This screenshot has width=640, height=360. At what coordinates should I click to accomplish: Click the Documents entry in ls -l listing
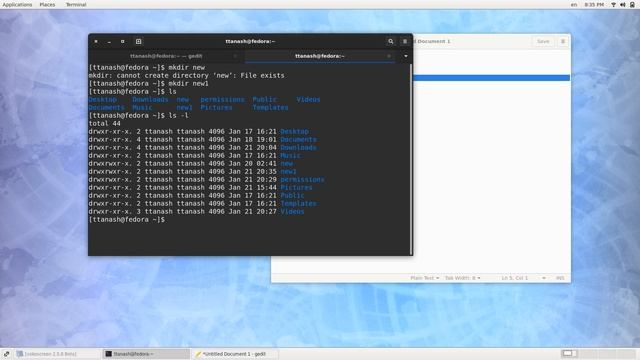pyautogui.click(x=298, y=140)
